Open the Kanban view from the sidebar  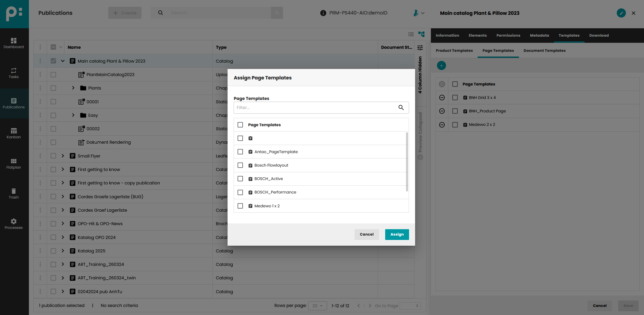click(13, 133)
